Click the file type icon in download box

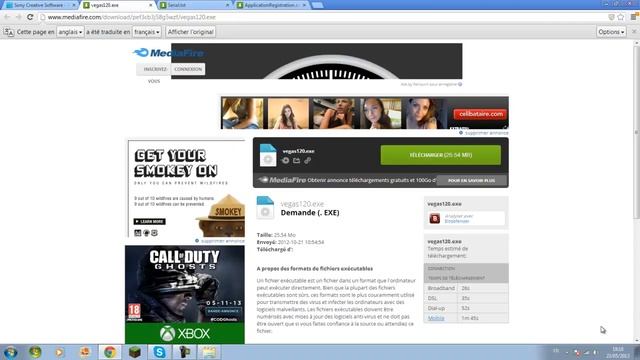[x=268, y=155]
